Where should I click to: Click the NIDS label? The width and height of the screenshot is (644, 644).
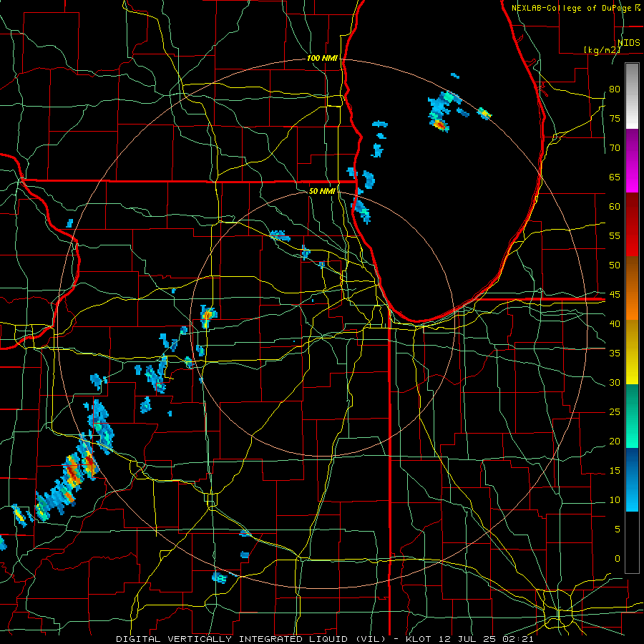628,42
